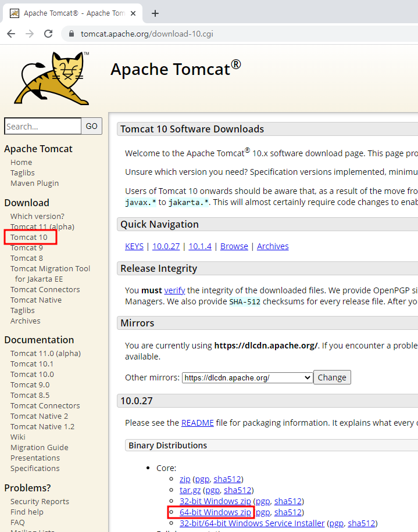Open Taglibs in Download section
The width and height of the screenshot is (418, 532).
pos(23,311)
